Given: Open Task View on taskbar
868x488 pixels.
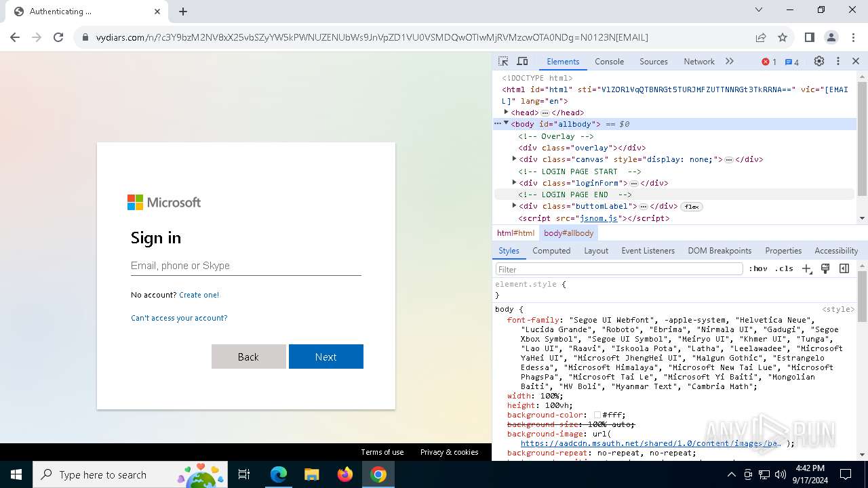Looking at the screenshot, I should 244,474.
